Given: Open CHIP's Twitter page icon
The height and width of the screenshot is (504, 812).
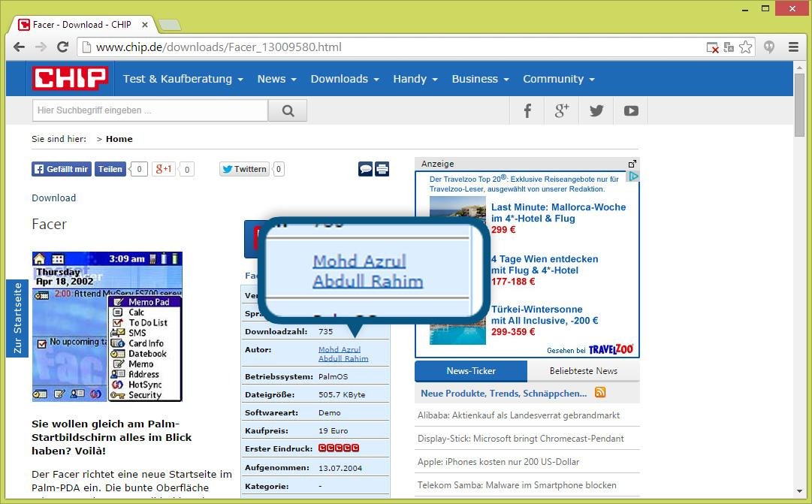Looking at the screenshot, I should (x=596, y=110).
